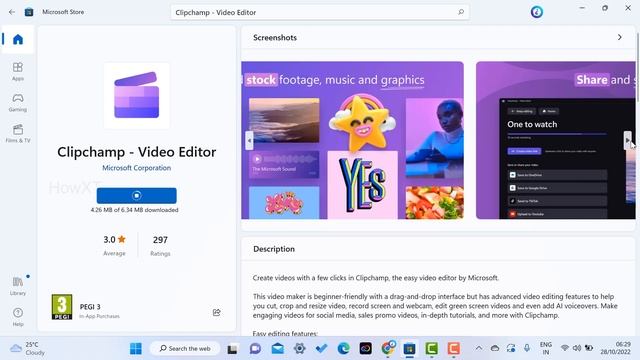Click the Wi-Fi tray icon
Screen dimensions: 640x360
coord(565,348)
